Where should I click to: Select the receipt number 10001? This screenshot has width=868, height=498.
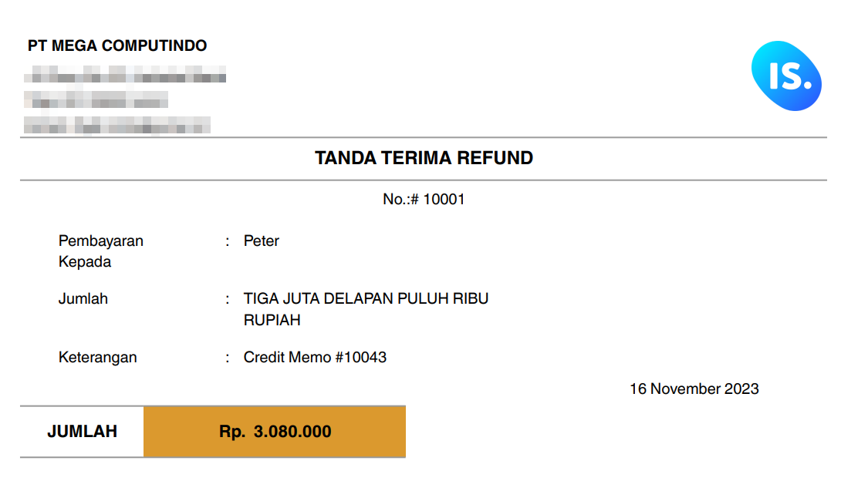pos(444,199)
